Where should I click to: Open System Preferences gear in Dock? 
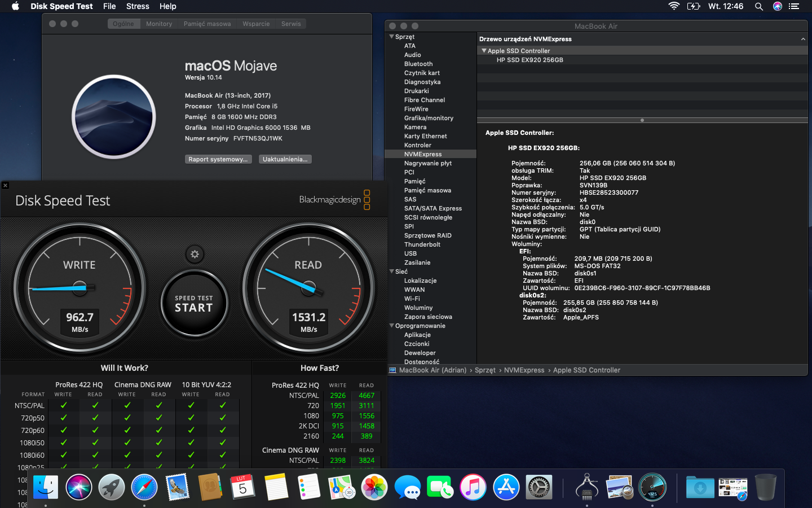coord(539,487)
